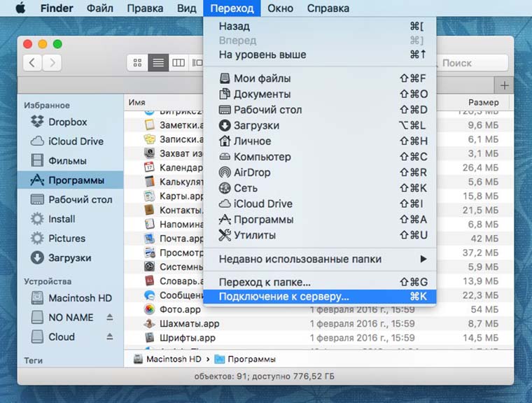The image size is (532, 403).
Task: Choose Подключение к серверу…
Action: 320,297
